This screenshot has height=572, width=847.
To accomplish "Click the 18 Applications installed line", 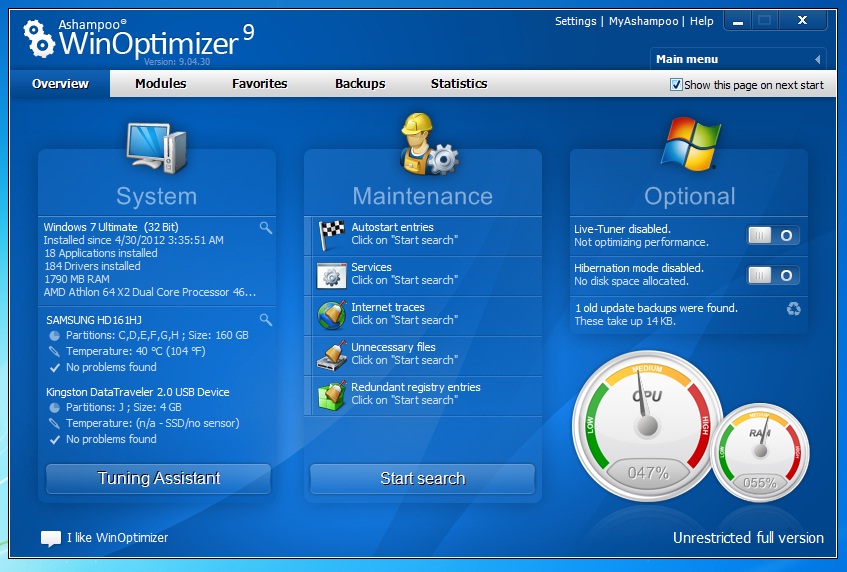I will (100, 253).
